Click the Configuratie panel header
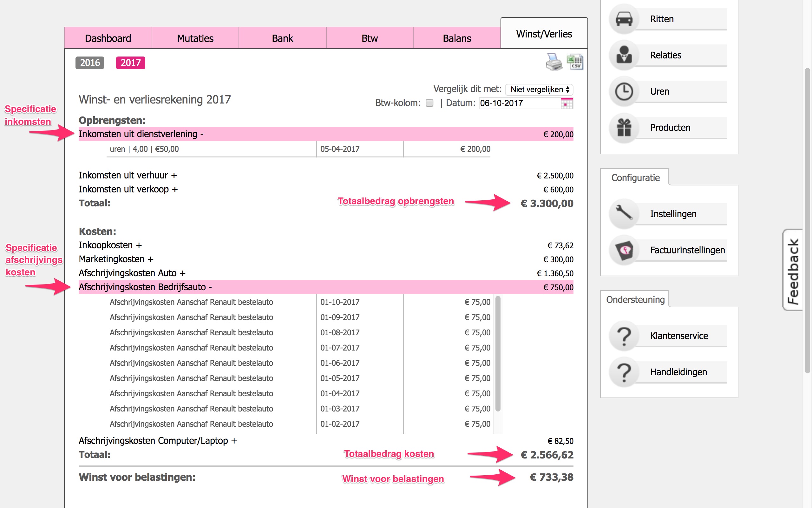This screenshot has height=508, width=812. point(635,178)
